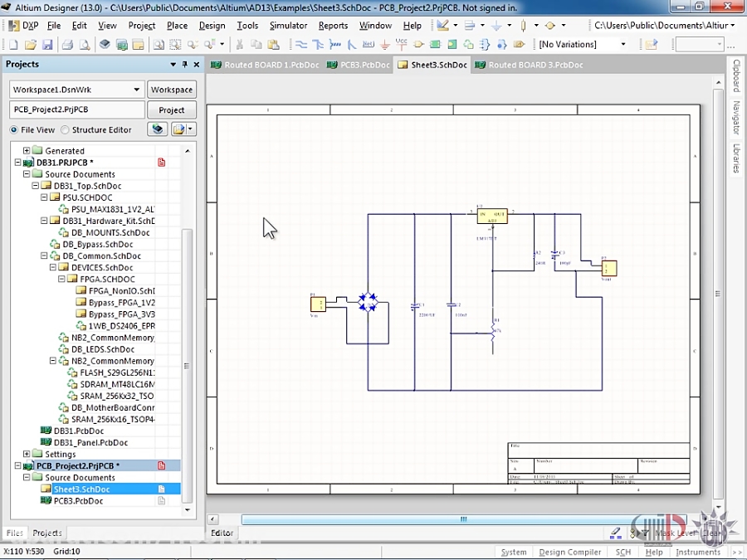The height and width of the screenshot is (560, 747).
Task: Pin the Projects panel with pushpin
Action: click(184, 65)
